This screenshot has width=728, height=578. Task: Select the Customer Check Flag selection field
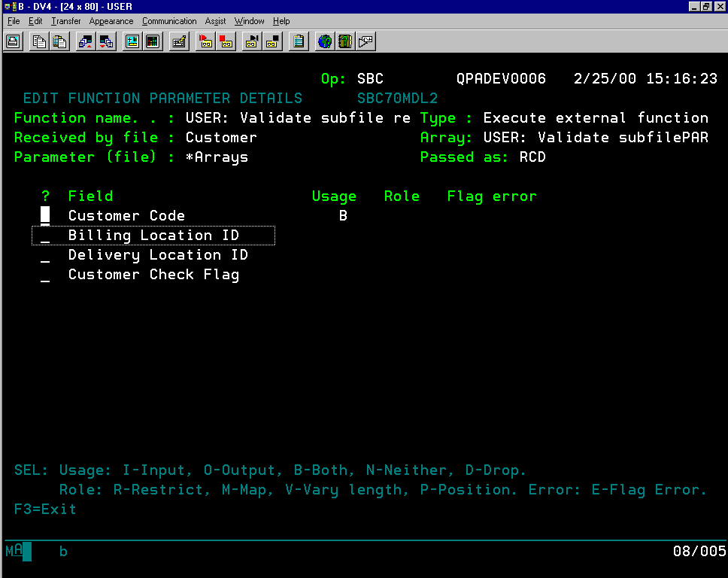45,275
